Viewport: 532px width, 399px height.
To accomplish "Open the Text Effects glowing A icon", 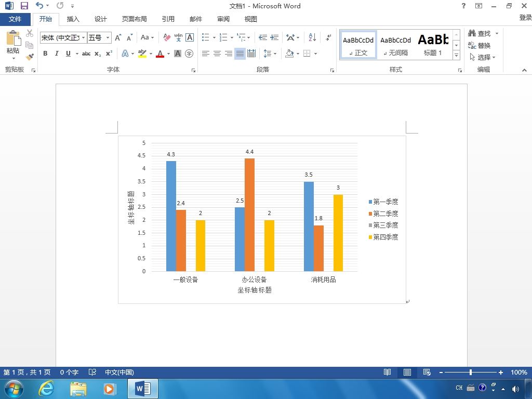I will click(125, 54).
